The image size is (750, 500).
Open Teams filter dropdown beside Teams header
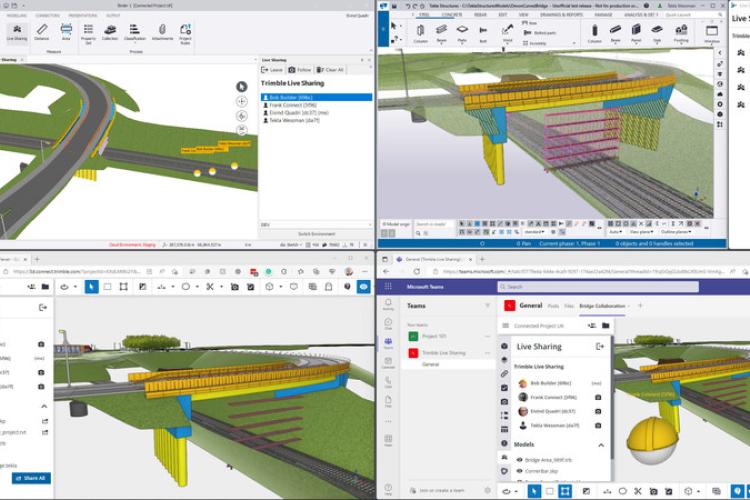tap(487, 305)
